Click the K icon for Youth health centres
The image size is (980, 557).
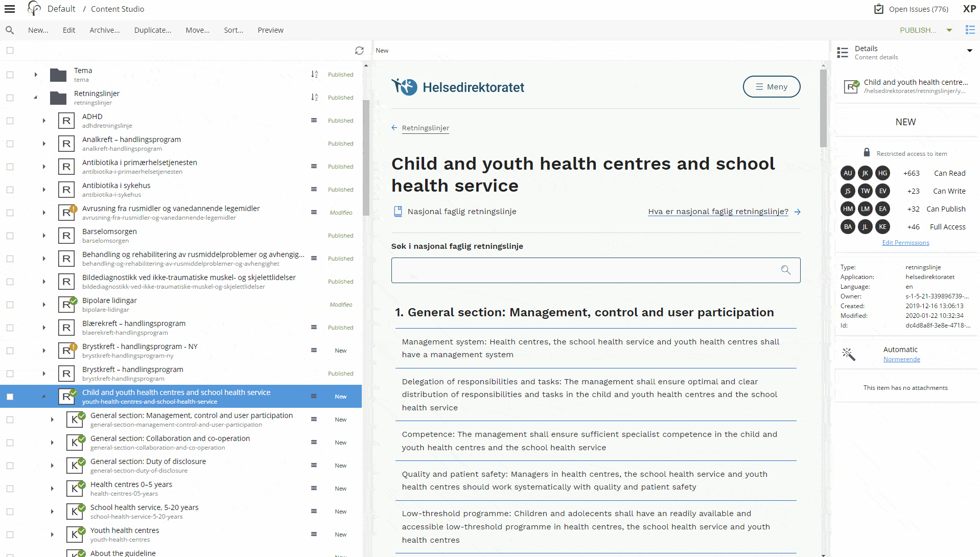(x=75, y=535)
